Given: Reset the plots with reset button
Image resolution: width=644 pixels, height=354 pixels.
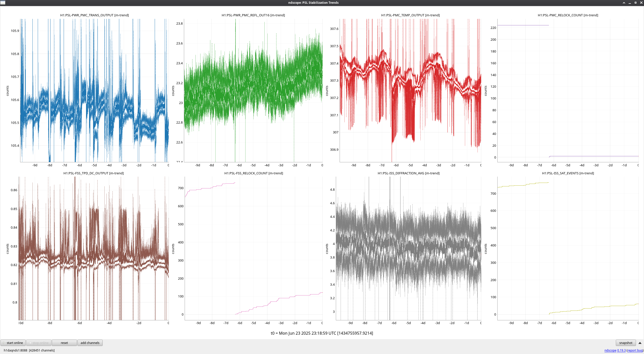Looking at the screenshot, I should click(x=64, y=343).
